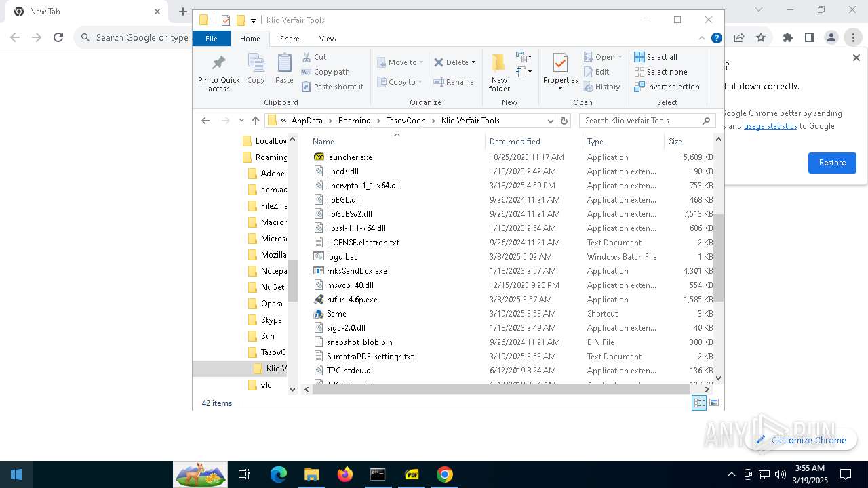This screenshot has width=868, height=488.
Task: Click the Restore button in Chrome
Action: tap(832, 163)
